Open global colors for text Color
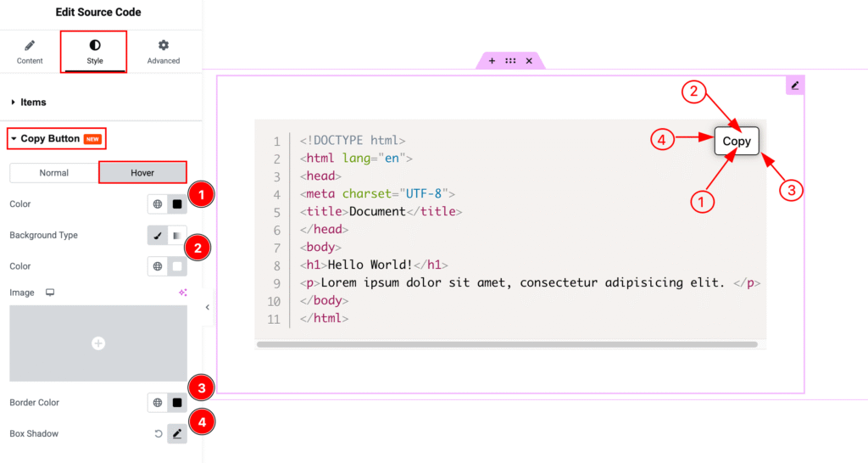This screenshot has width=868, height=463. pos(157,204)
